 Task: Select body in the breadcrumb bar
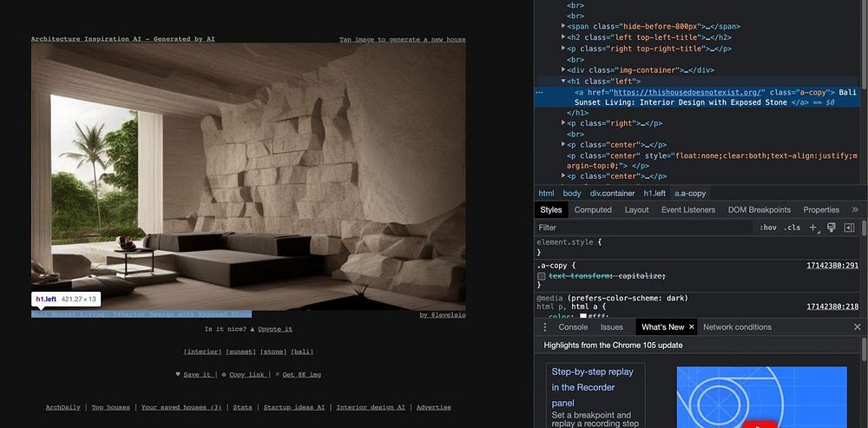pos(572,194)
